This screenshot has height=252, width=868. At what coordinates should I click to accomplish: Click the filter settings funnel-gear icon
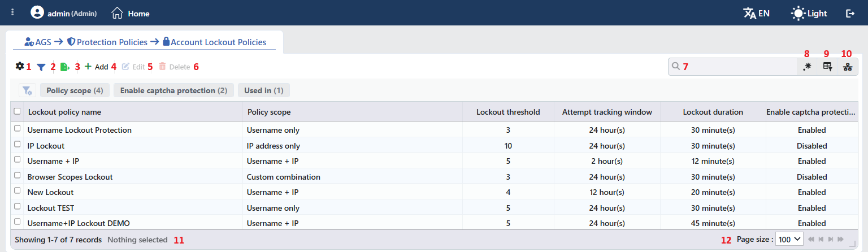click(x=27, y=90)
